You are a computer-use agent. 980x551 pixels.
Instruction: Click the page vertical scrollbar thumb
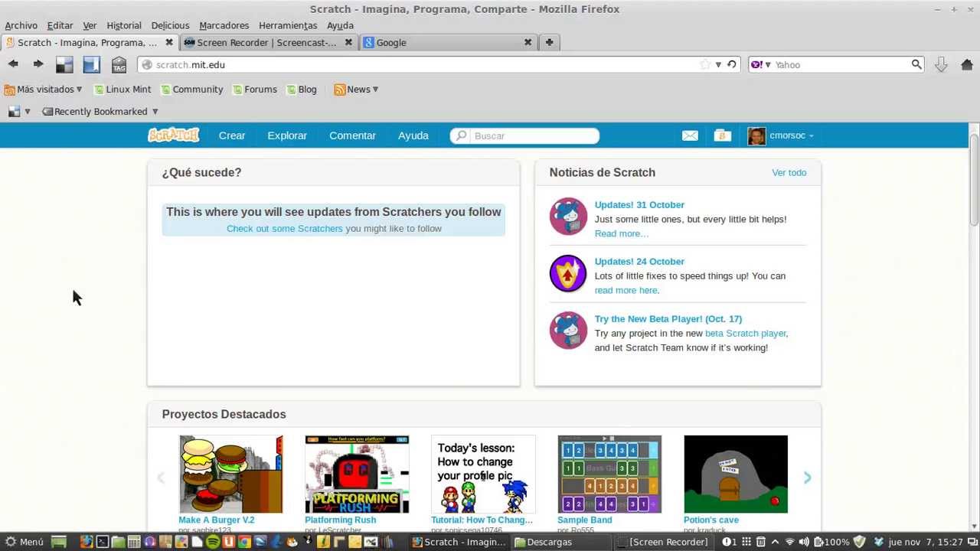click(x=974, y=180)
